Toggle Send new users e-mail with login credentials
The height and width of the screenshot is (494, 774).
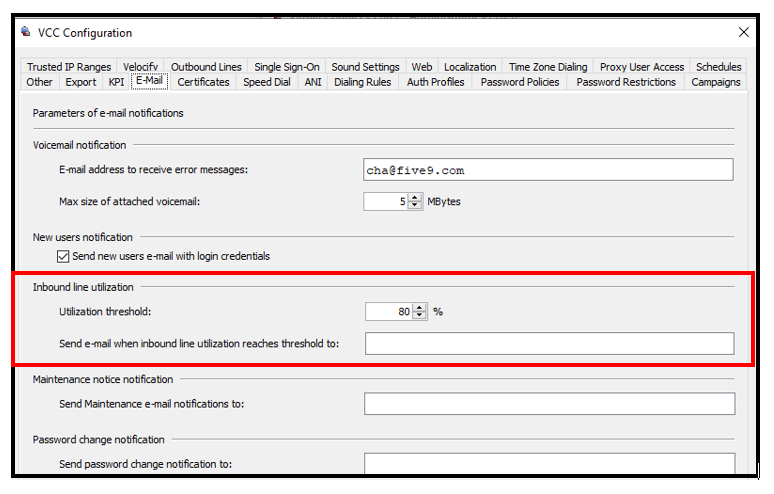[63, 257]
